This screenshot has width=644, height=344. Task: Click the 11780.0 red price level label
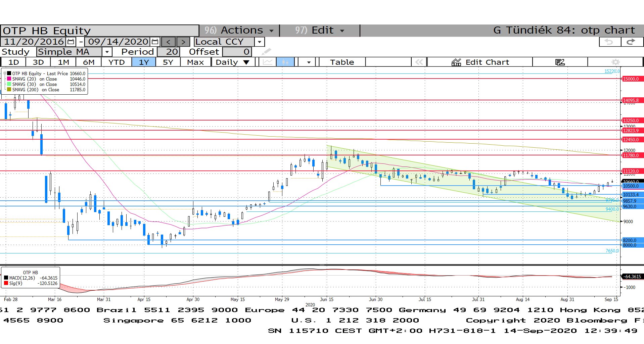632,155
